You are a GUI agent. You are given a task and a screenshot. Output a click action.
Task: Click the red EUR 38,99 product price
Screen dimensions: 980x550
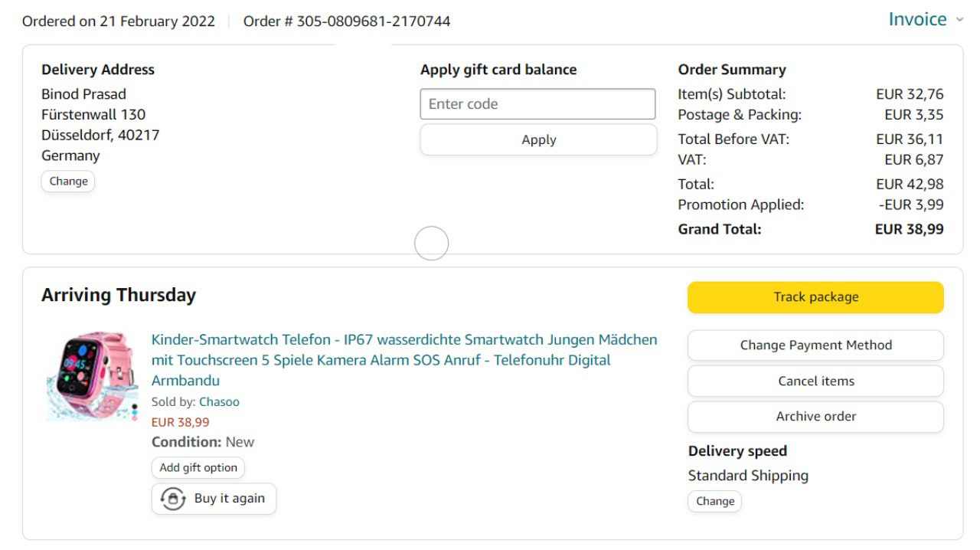[180, 422]
